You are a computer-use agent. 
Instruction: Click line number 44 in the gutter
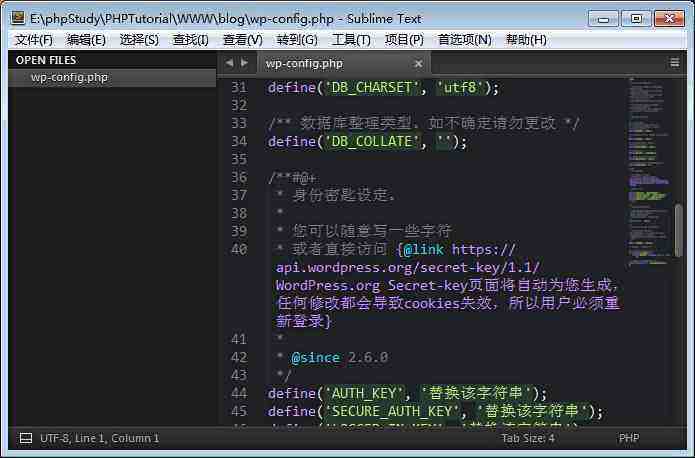tap(239, 393)
